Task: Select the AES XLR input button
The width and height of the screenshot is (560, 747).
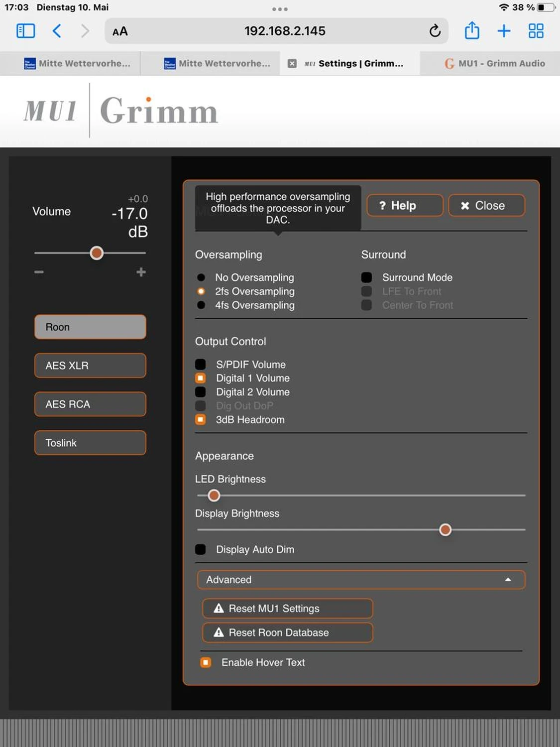Action: [90, 366]
